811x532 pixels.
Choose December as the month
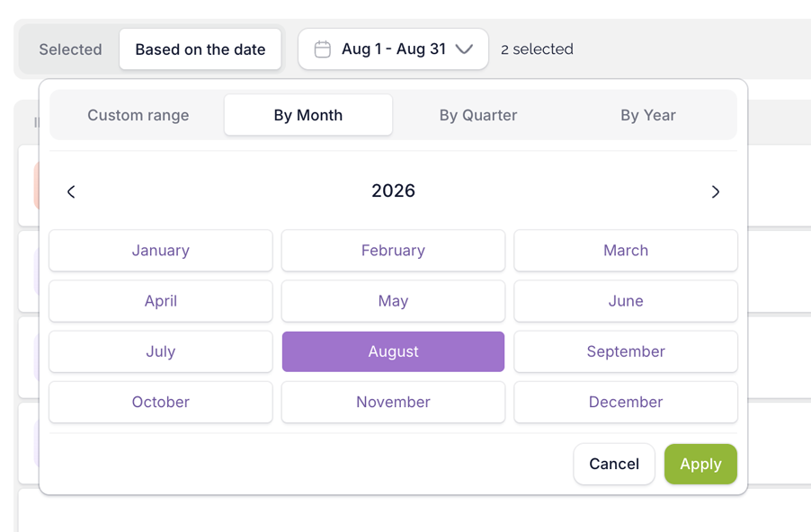[x=626, y=403]
